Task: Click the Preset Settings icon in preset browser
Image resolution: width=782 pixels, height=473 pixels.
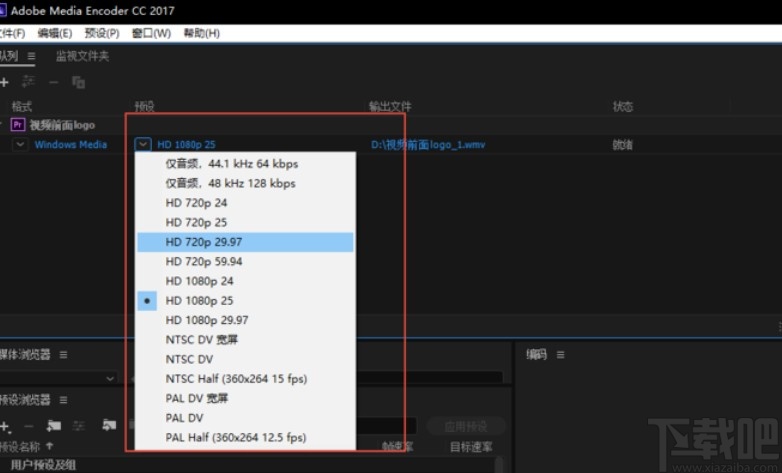Action: pyautogui.click(x=79, y=426)
